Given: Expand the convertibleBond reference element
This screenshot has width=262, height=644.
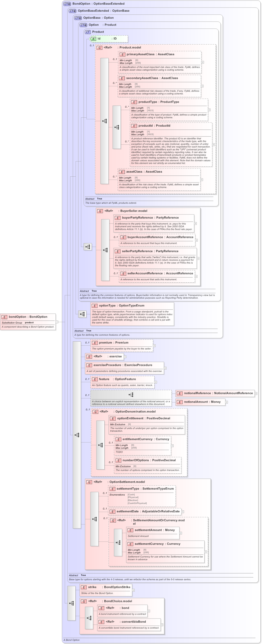Looking at the screenshot, I should point(162,625).
